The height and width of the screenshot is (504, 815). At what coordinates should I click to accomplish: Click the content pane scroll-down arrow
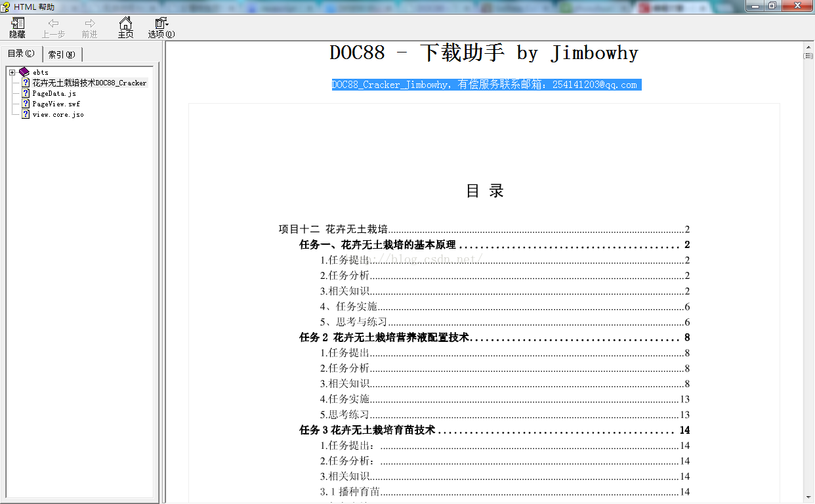(x=808, y=498)
